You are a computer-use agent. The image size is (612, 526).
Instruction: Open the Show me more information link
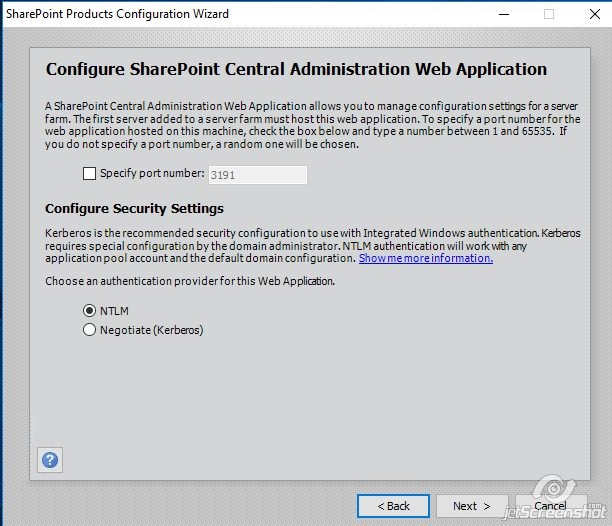426,258
